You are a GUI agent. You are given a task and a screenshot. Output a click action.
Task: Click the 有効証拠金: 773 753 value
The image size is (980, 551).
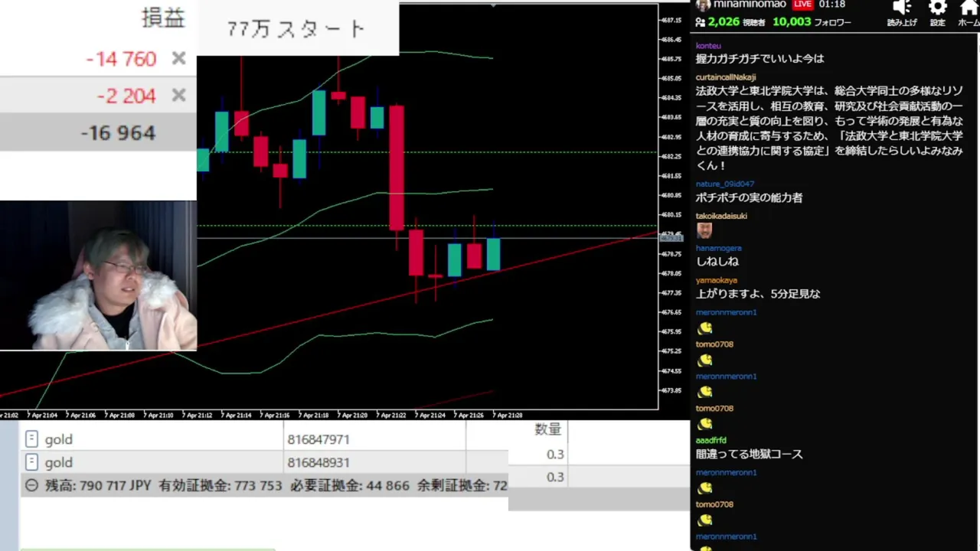(220, 485)
